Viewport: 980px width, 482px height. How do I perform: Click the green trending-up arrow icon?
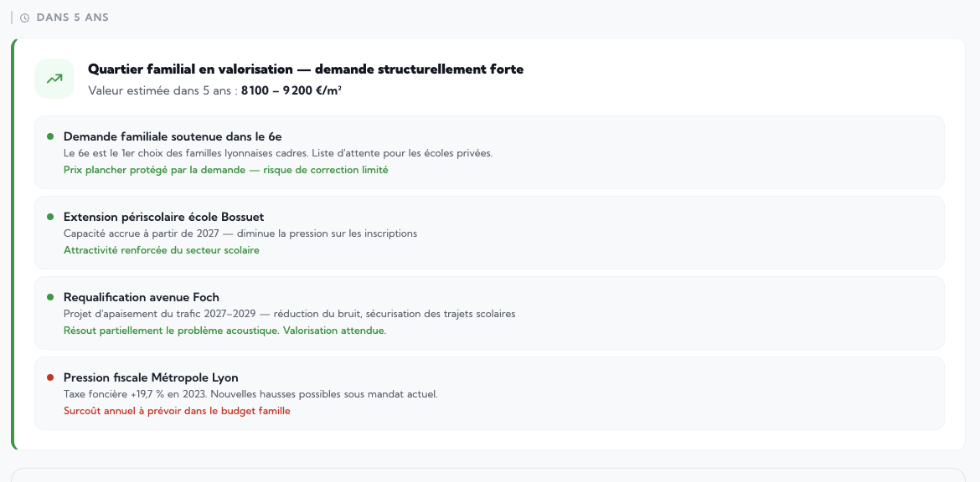54,79
